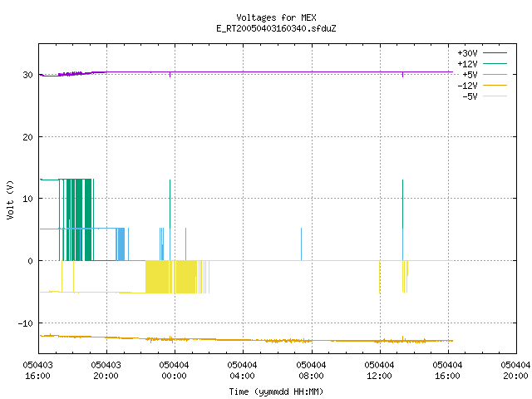Click the -5V legend label
532x399 pixels.
click(x=470, y=96)
